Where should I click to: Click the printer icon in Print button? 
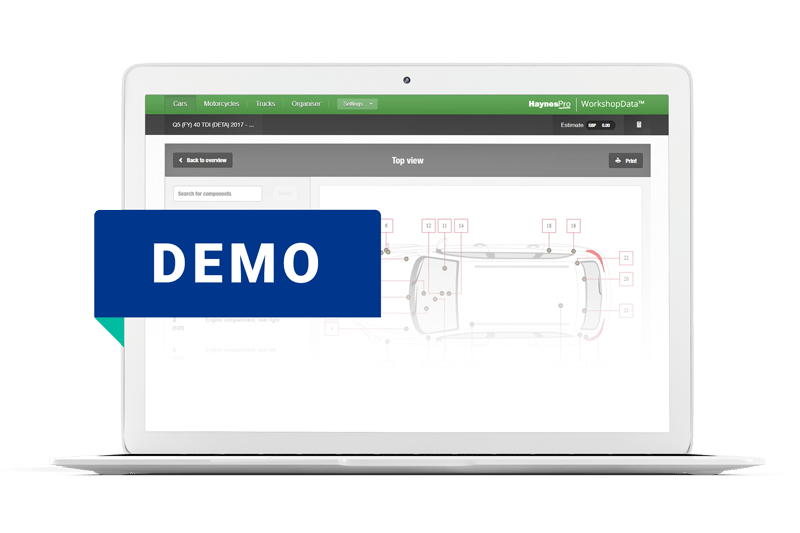click(618, 160)
